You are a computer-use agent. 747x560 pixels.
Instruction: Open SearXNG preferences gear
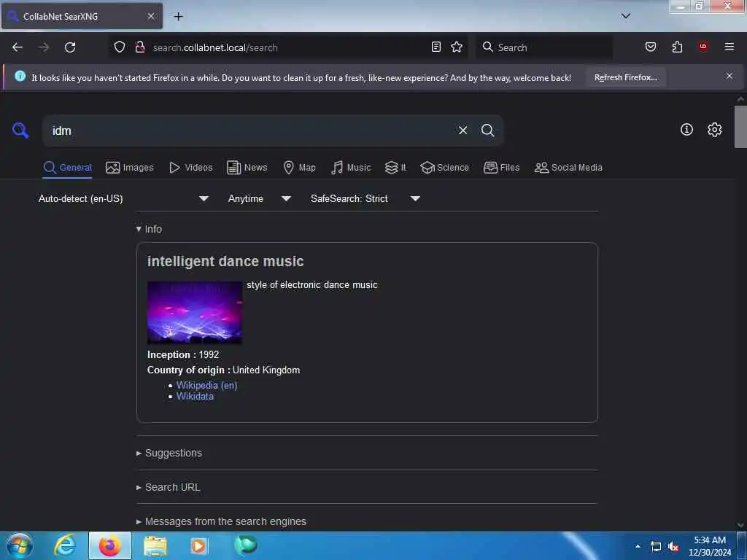714,130
